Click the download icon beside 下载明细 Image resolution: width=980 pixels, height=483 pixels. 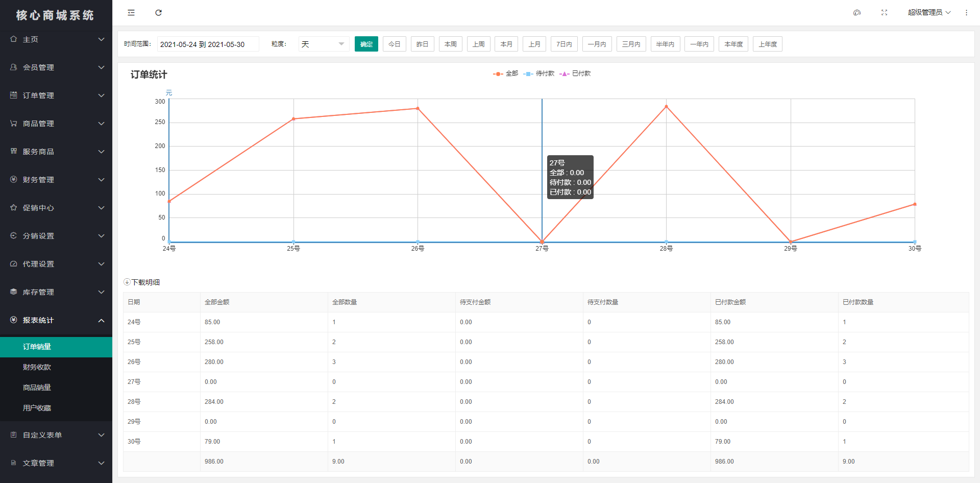127,282
